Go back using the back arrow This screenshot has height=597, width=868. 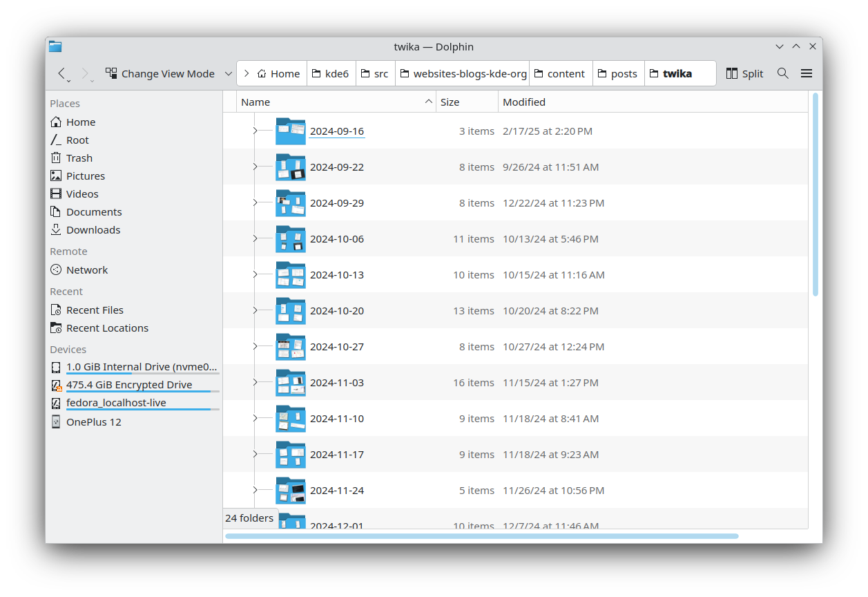(61, 74)
